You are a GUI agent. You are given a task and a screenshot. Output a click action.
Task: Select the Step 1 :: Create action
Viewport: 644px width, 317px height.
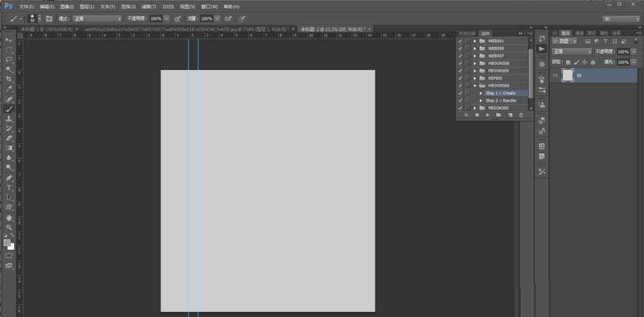[500, 93]
